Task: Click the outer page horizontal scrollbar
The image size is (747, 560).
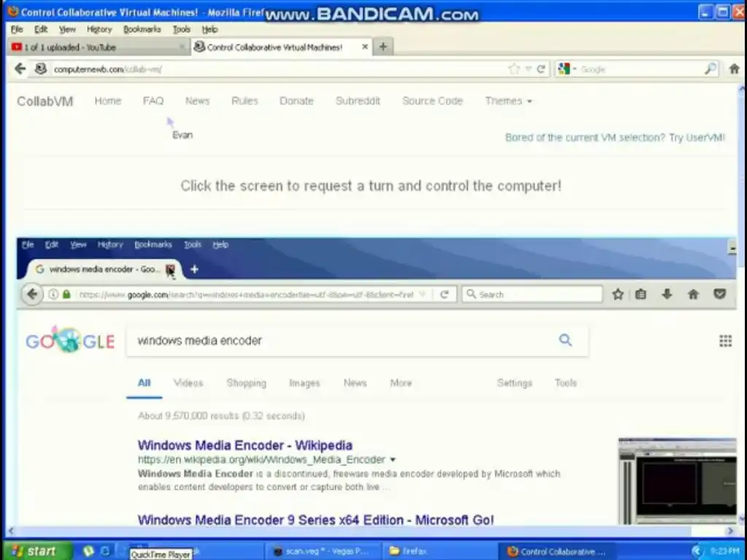Action: 370,531
